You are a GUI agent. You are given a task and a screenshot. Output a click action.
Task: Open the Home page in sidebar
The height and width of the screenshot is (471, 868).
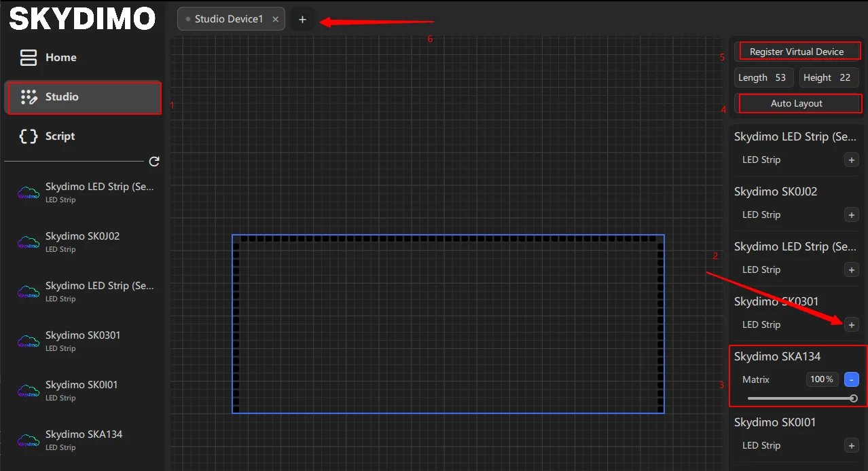point(60,58)
